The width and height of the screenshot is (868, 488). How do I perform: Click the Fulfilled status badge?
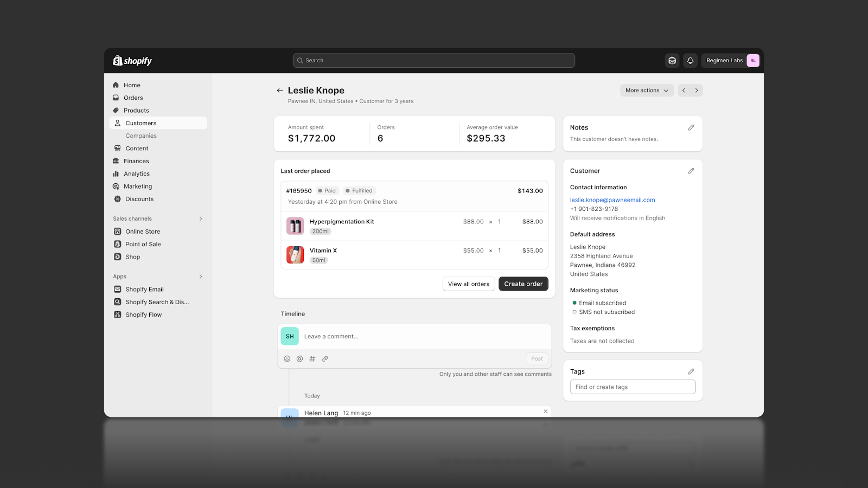tap(359, 191)
